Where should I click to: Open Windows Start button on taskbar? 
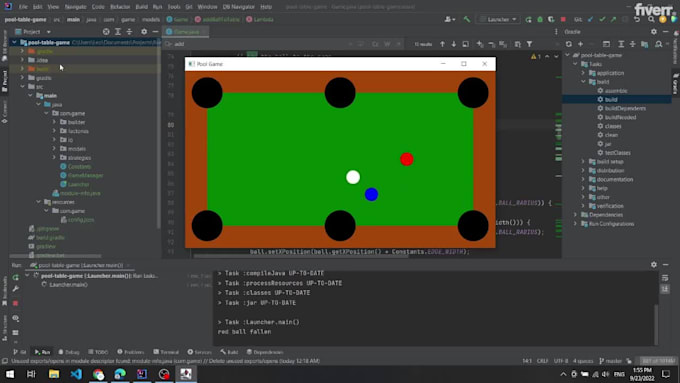point(10,374)
